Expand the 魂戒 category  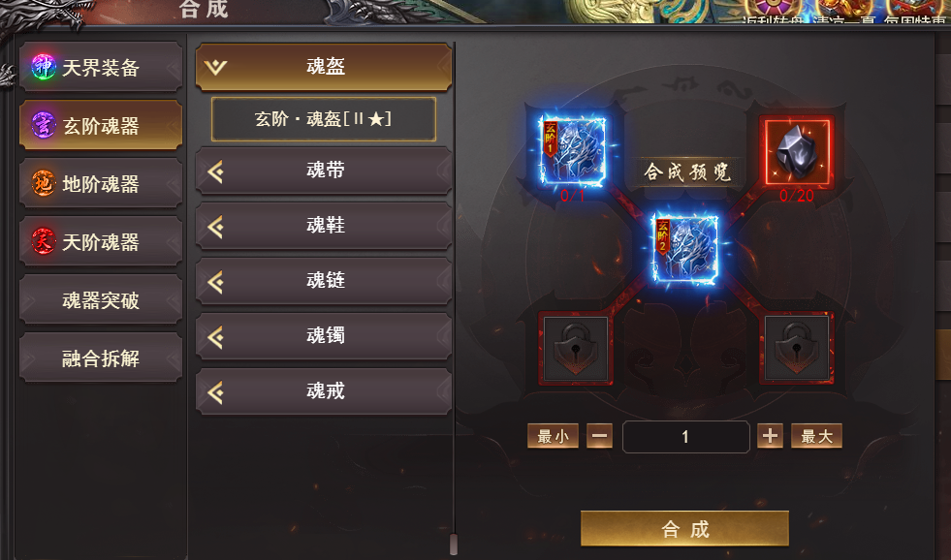323,391
